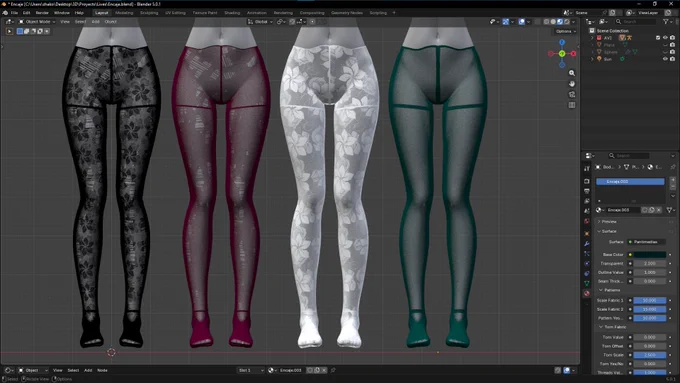Click the pin icon in properties breadcrumb
The image size is (680, 383).
673,167
